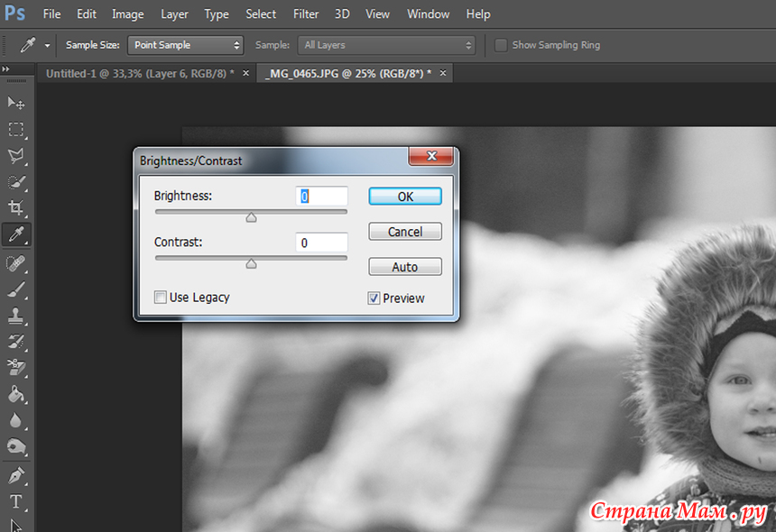Close the Untitled-1 document tab
Screen dimensions: 776x532
tap(246, 73)
